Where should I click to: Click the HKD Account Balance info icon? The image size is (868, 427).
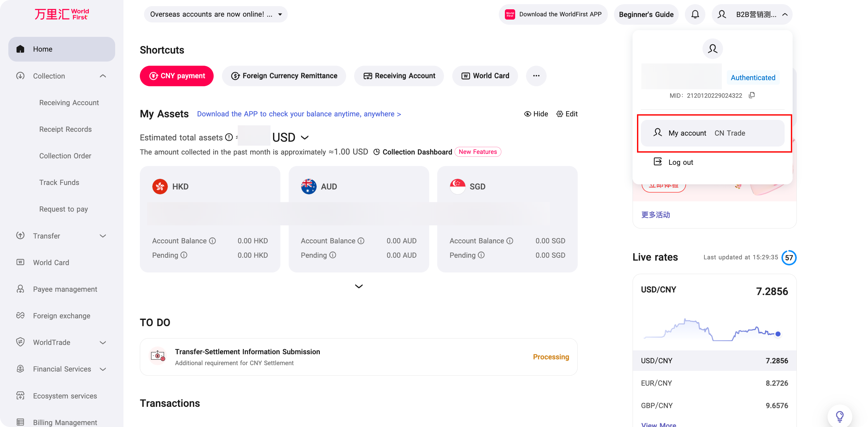pyautogui.click(x=212, y=241)
